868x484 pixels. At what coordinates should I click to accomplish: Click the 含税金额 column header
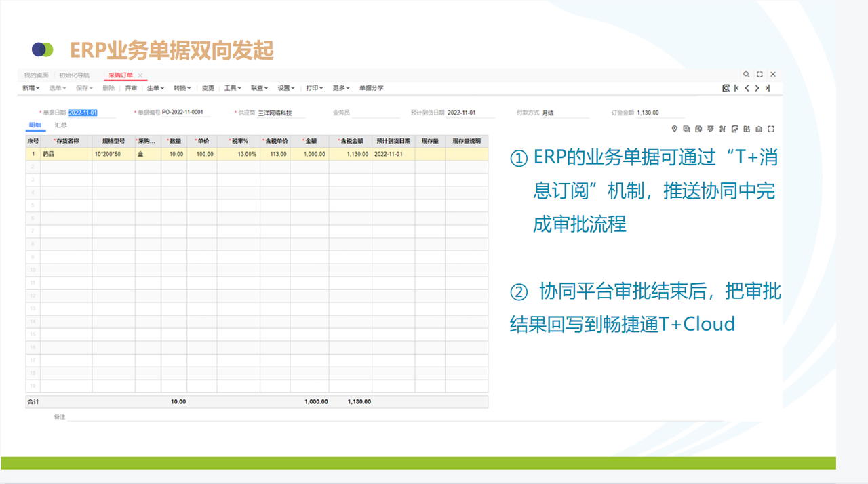(351, 141)
